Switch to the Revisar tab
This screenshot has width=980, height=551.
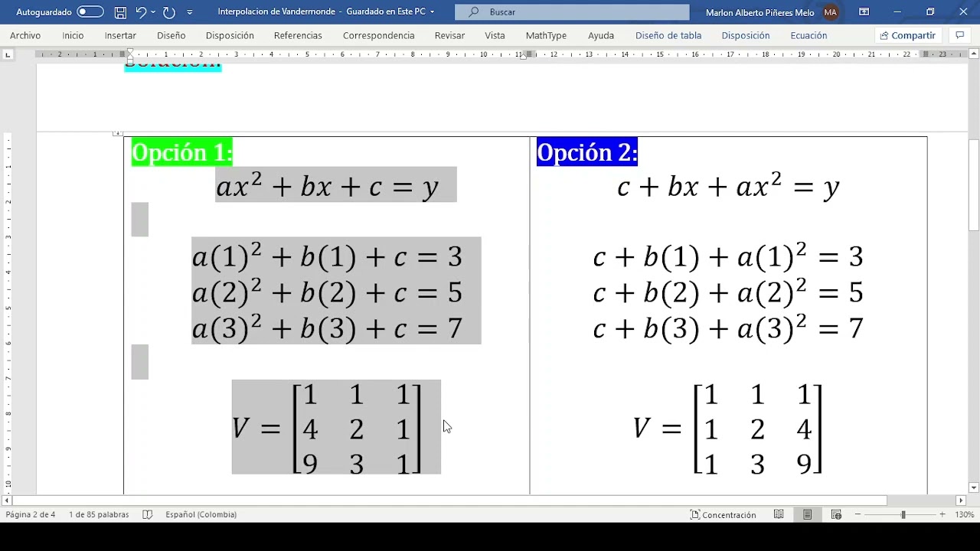pyautogui.click(x=449, y=35)
